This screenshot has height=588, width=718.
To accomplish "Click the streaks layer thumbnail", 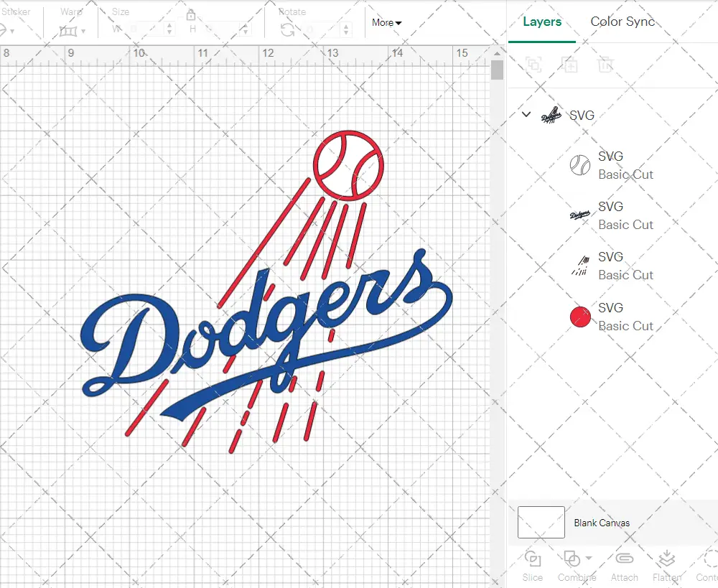I will (x=580, y=266).
